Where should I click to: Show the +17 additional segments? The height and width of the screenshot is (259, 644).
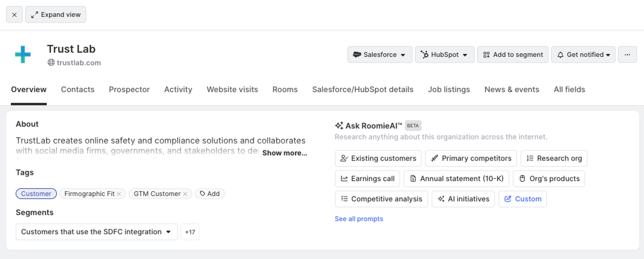click(190, 232)
